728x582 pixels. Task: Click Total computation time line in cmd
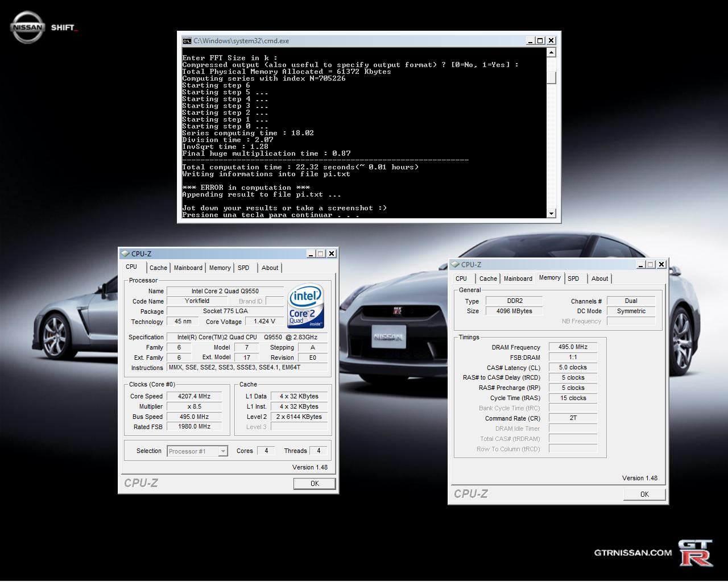(x=300, y=167)
